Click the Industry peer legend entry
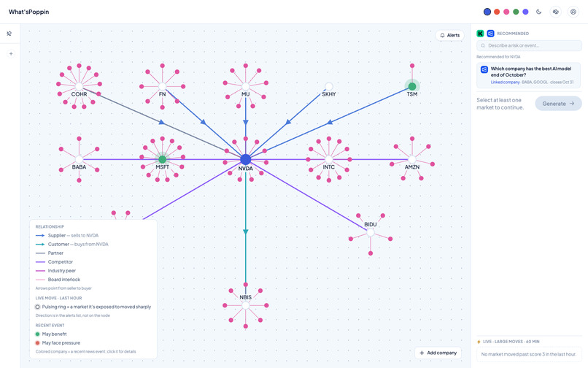 [x=55, y=271]
